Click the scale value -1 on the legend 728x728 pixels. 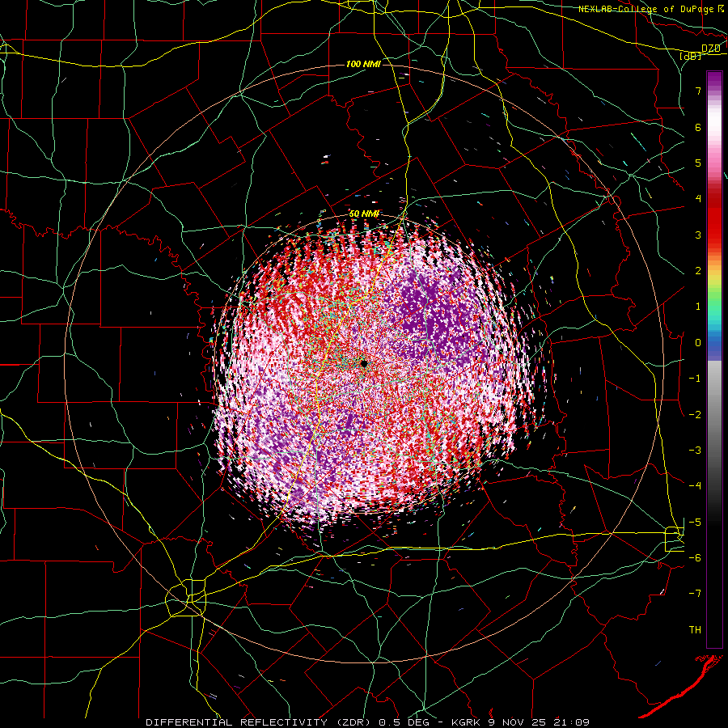[695, 379]
